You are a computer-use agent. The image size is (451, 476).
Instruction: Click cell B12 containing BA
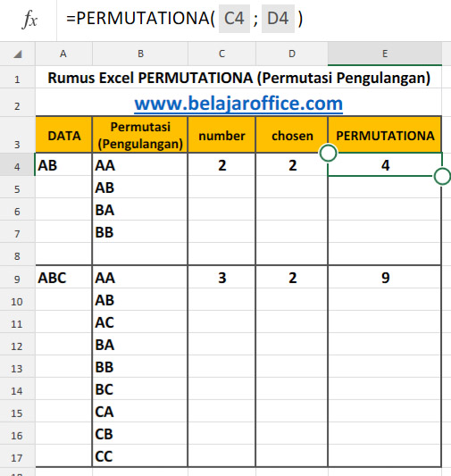click(140, 344)
